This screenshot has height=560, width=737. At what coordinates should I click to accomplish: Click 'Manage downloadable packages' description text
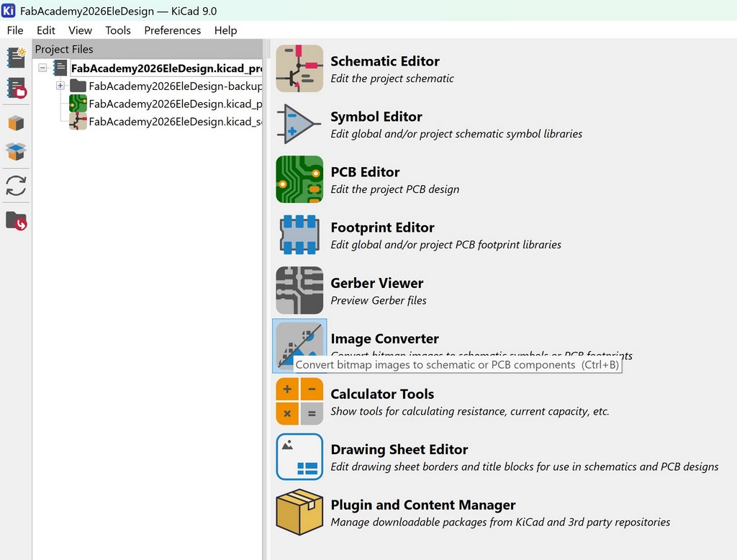(501, 523)
